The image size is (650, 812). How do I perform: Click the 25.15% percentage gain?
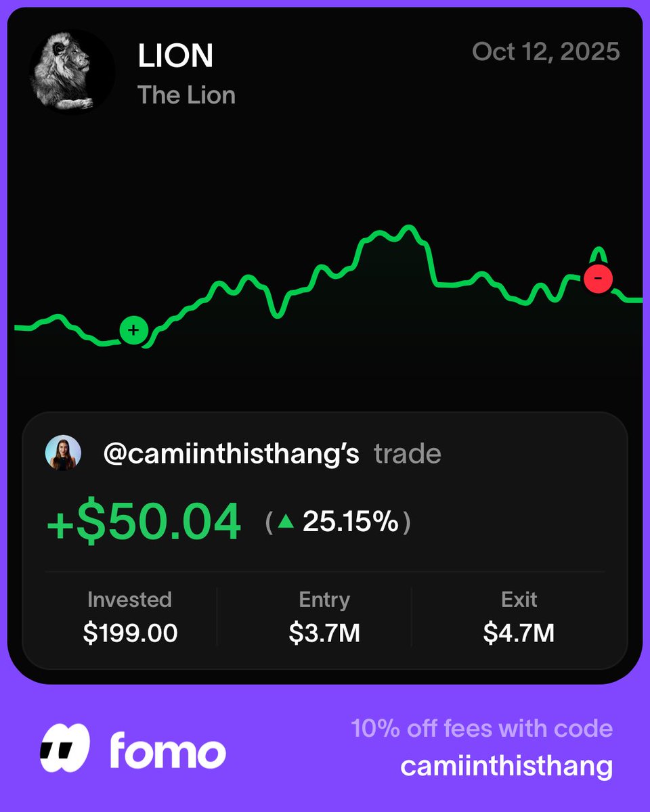(x=350, y=522)
